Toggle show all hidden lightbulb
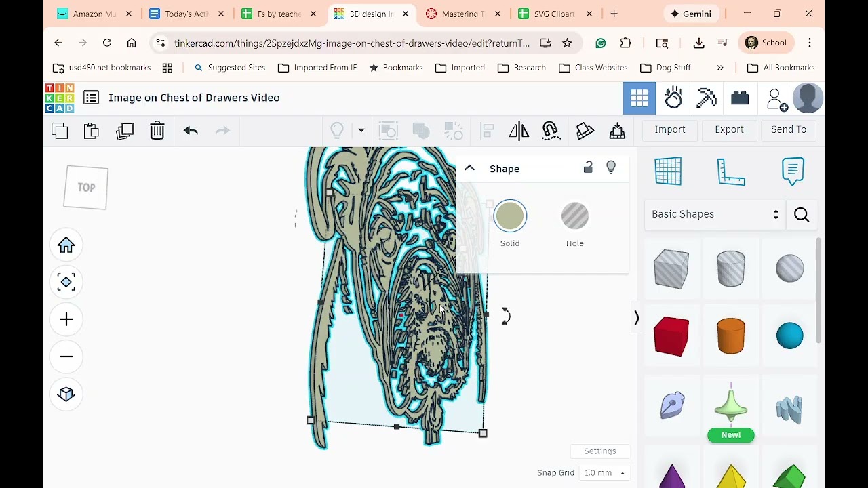Image resolution: width=868 pixels, height=488 pixels. (x=337, y=130)
